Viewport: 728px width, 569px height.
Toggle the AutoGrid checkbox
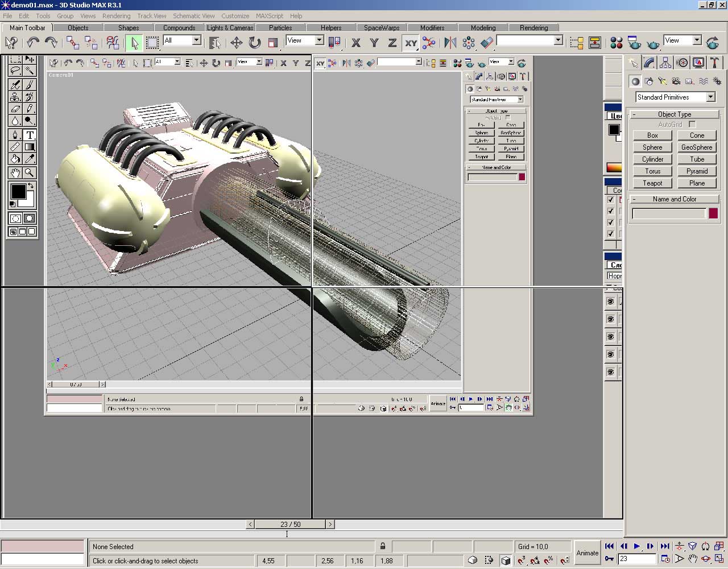tap(692, 124)
